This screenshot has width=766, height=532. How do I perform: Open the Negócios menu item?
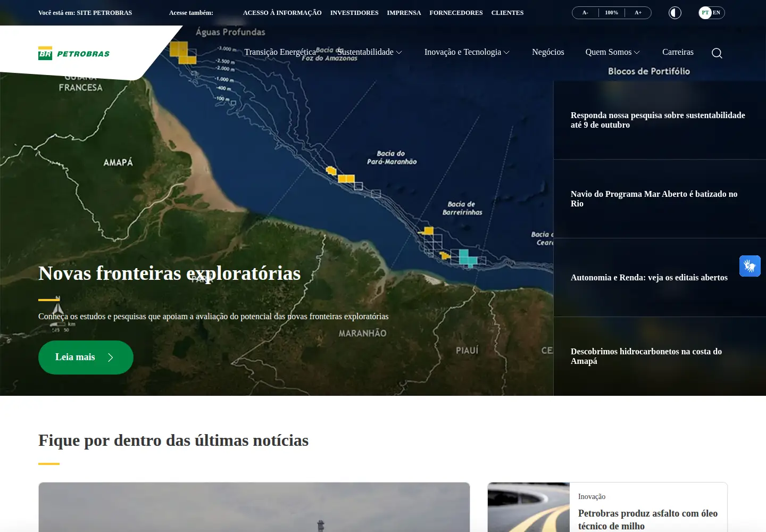[x=548, y=52]
